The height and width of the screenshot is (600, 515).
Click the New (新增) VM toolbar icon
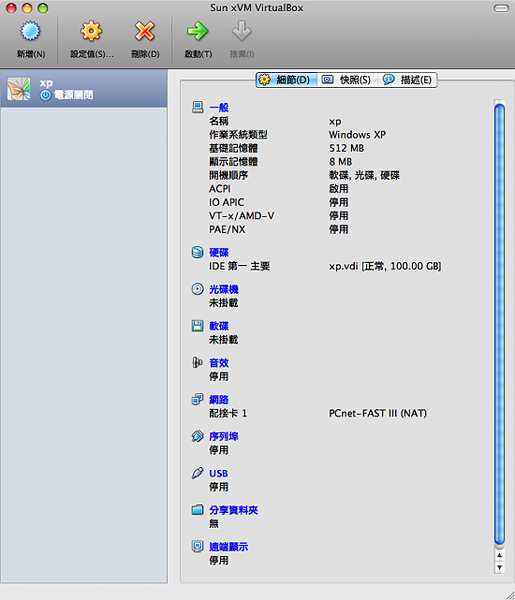coord(30,31)
